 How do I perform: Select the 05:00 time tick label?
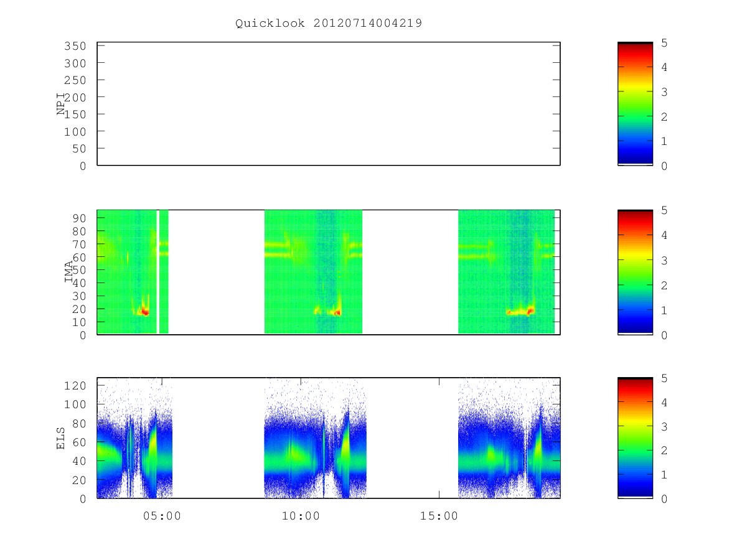(162, 516)
